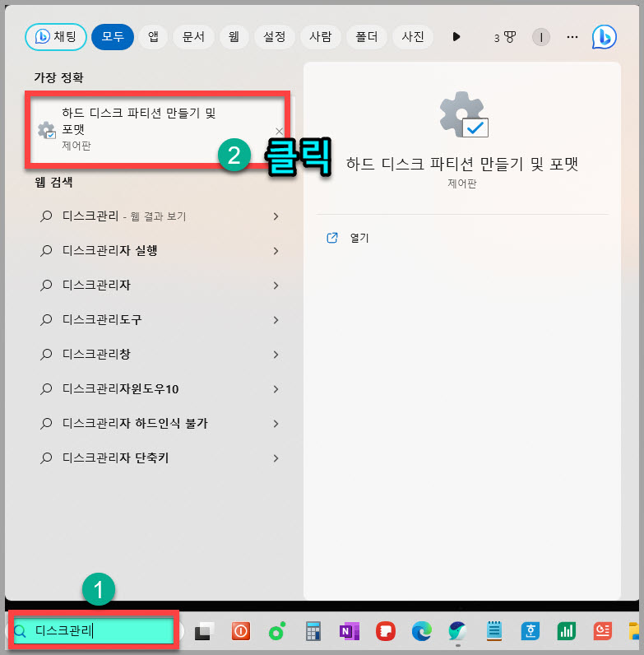Expand chevron for 디스크관리자윈도우10
The height and width of the screenshot is (655, 644).
click(276, 389)
